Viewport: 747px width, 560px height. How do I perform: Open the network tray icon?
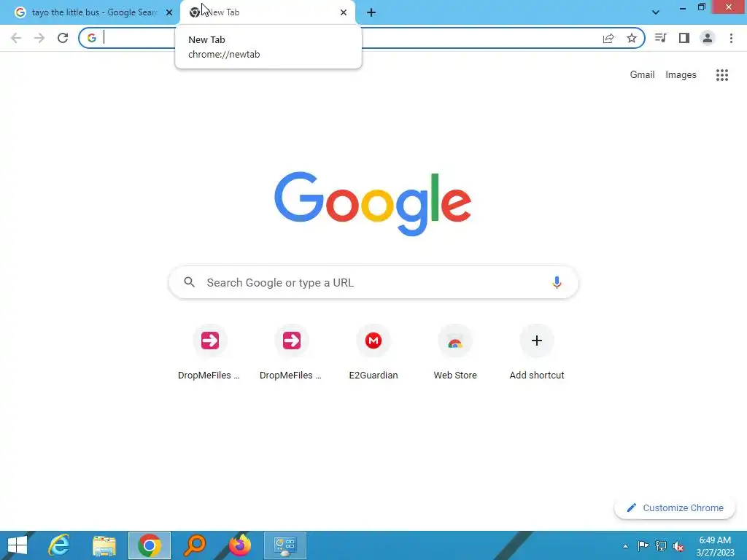(661, 545)
